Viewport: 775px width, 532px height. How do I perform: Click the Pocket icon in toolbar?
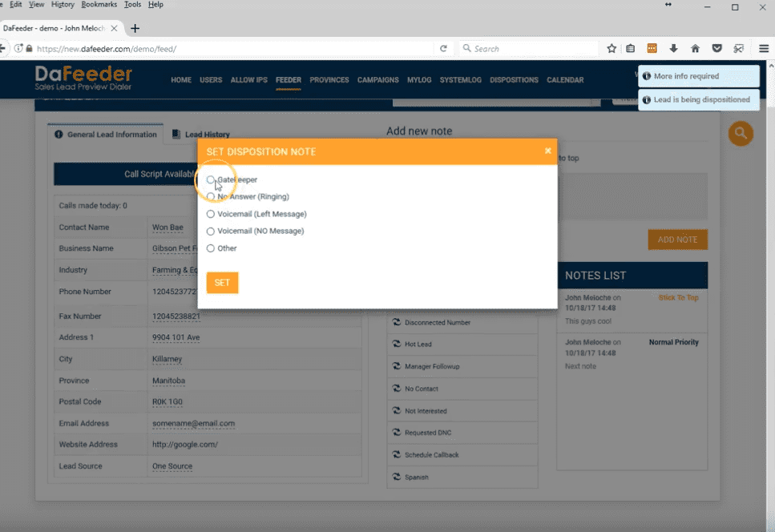click(x=716, y=49)
